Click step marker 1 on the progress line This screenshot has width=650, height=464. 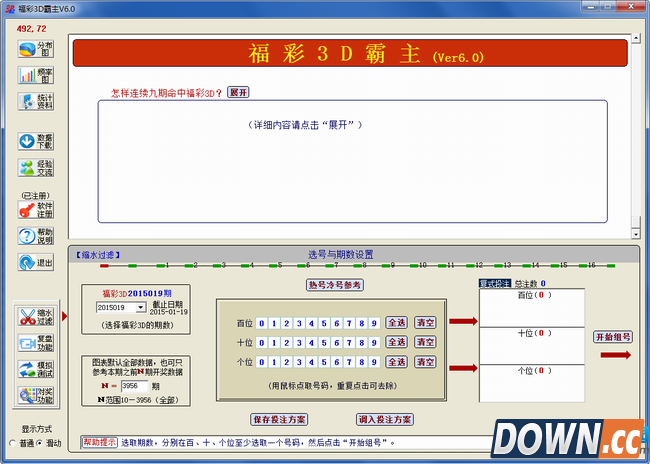pos(161,265)
